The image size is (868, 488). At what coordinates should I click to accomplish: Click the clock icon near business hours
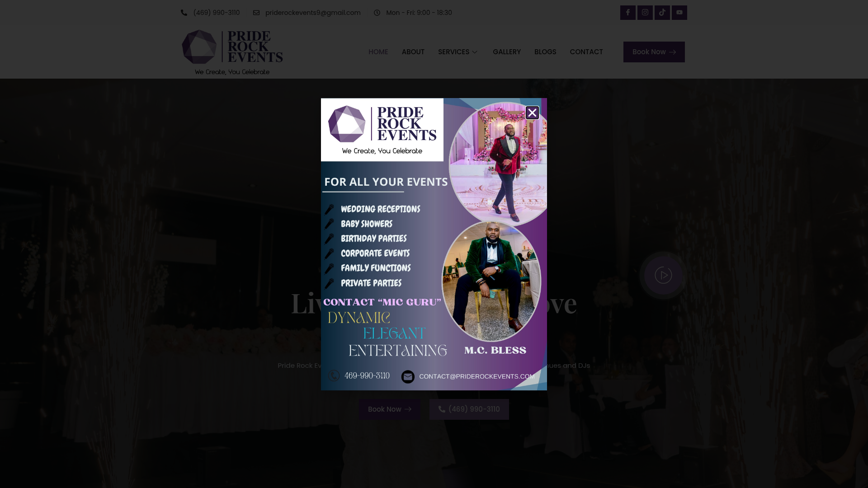[377, 13]
